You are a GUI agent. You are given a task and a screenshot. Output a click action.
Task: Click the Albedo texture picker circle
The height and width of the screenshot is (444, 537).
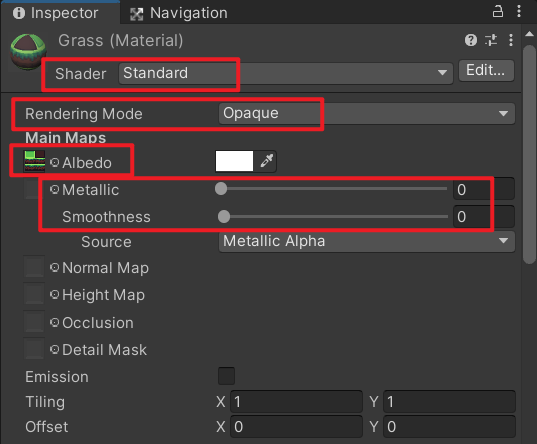(x=54, y=162)
